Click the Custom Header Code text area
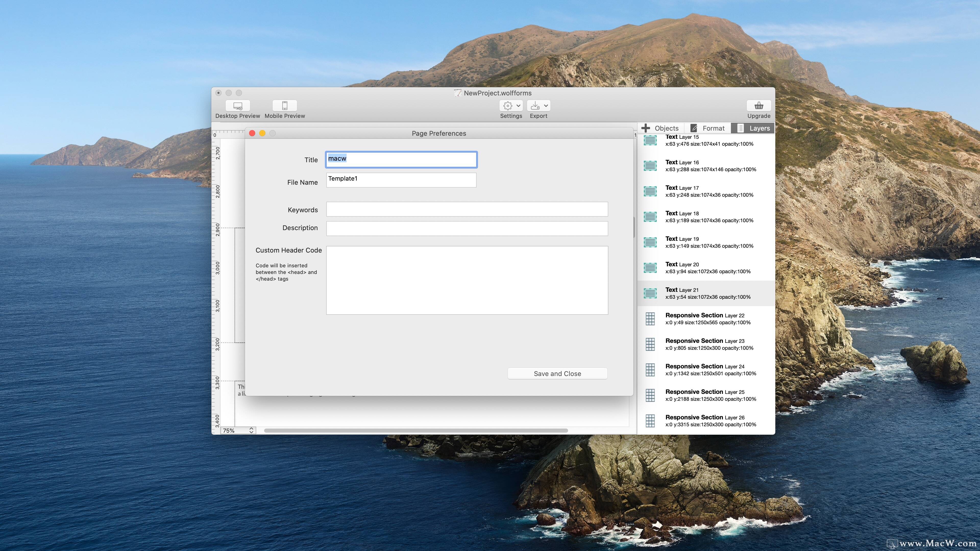Screen dimensions: 980x551 pyautogui.click(x=467, y=280)
